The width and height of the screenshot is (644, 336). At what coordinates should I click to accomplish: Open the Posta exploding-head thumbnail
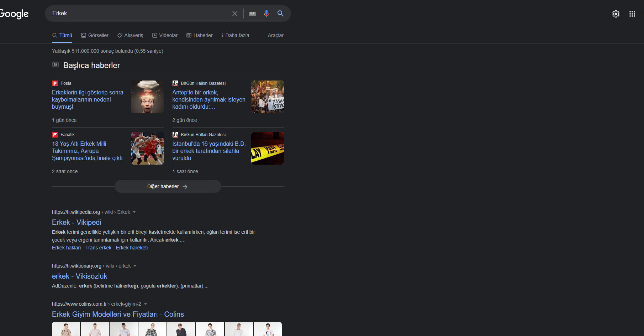point(147,97)
